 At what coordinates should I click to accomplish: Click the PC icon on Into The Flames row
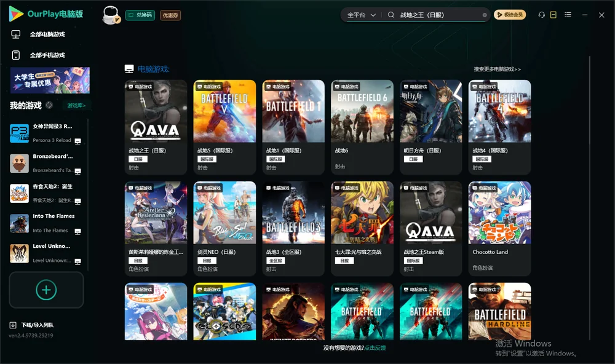tap(77, 231)
